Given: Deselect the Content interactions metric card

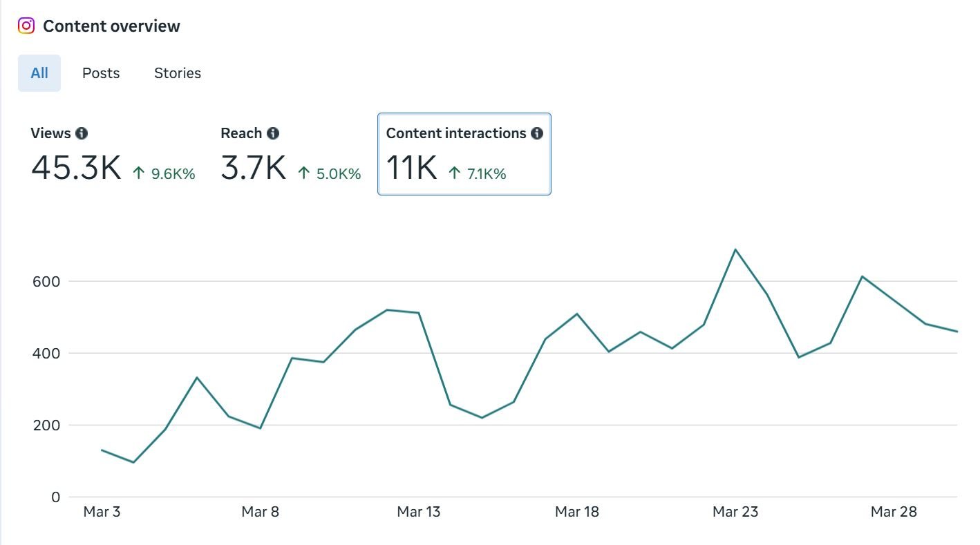Looking at the screenshot, I should [464, 153].
